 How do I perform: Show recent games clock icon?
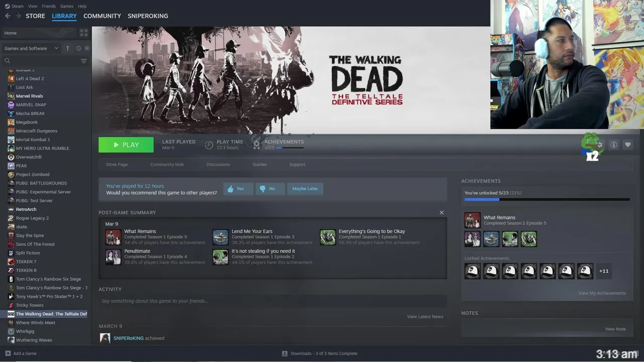coord(78,48)
